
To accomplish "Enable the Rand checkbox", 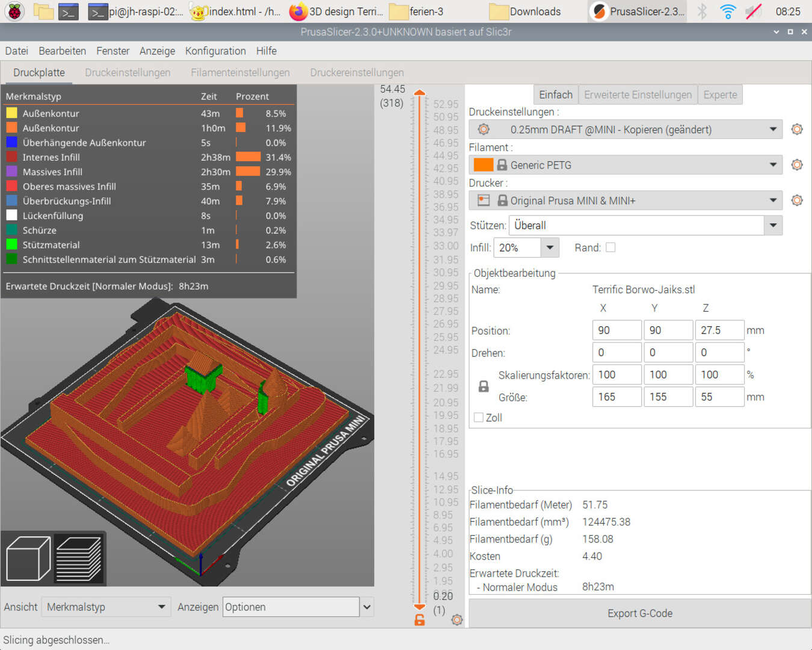I will click(611, 247).
